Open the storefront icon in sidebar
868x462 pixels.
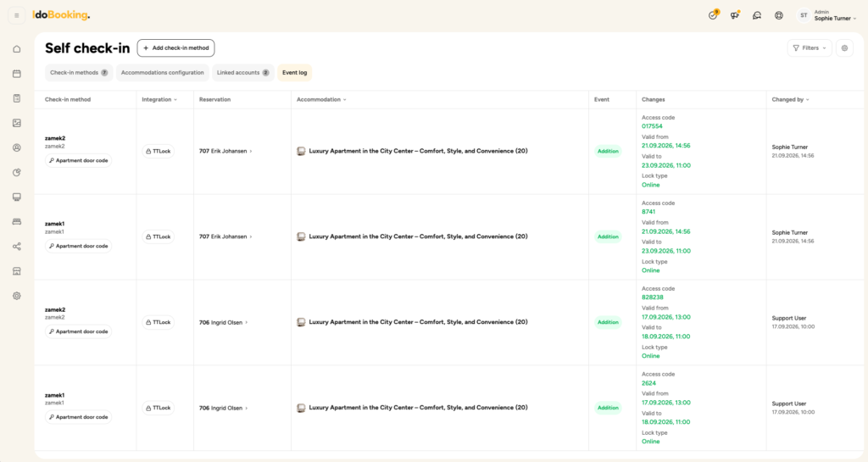point(17,271)
